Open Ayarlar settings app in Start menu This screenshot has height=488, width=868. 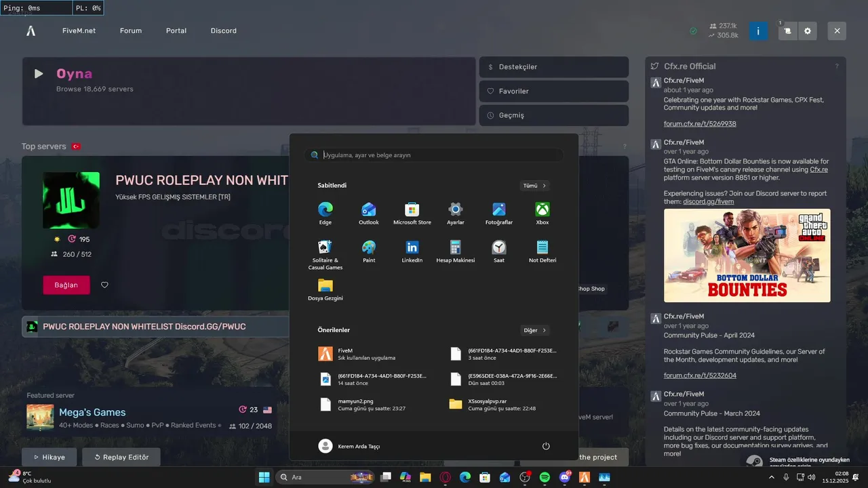coord(456,213)
